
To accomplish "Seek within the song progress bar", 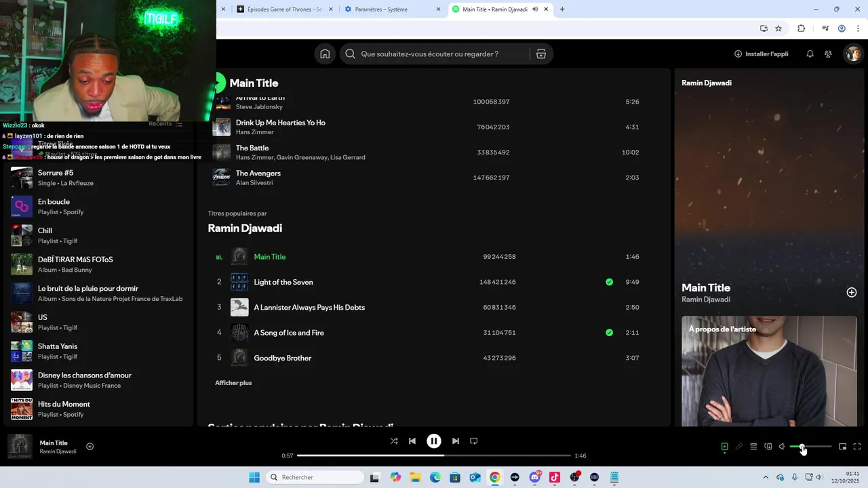I will (x=434, y=455).
